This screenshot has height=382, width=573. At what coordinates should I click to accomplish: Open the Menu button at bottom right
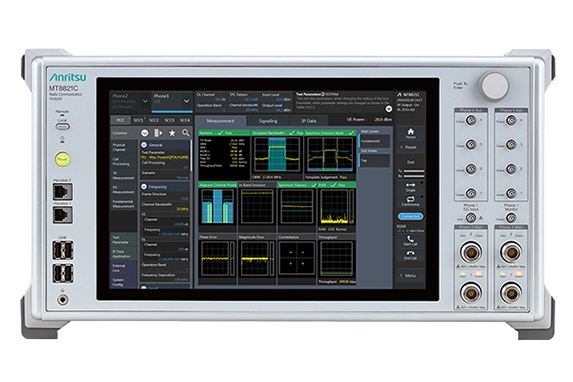(x=410, y=275)
